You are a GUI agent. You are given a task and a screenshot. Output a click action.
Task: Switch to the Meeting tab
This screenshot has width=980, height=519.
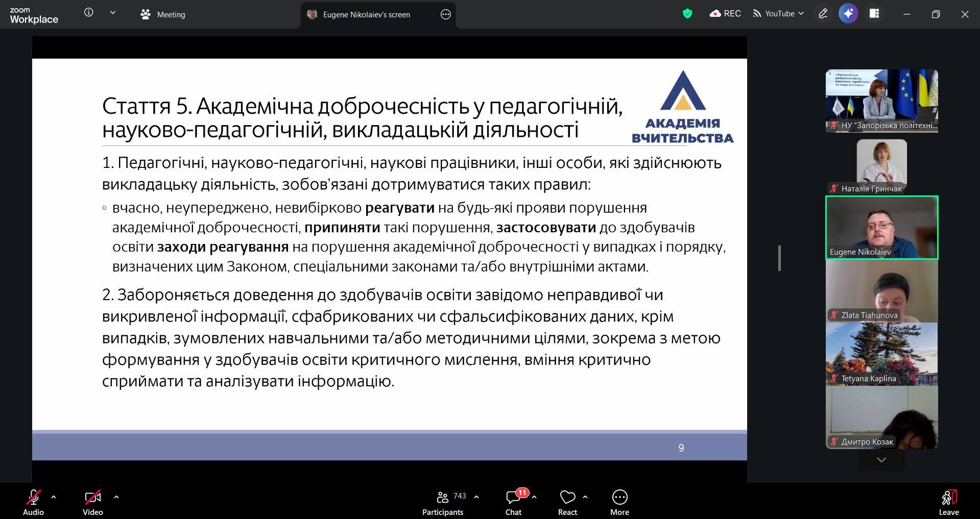click(163, 14)
